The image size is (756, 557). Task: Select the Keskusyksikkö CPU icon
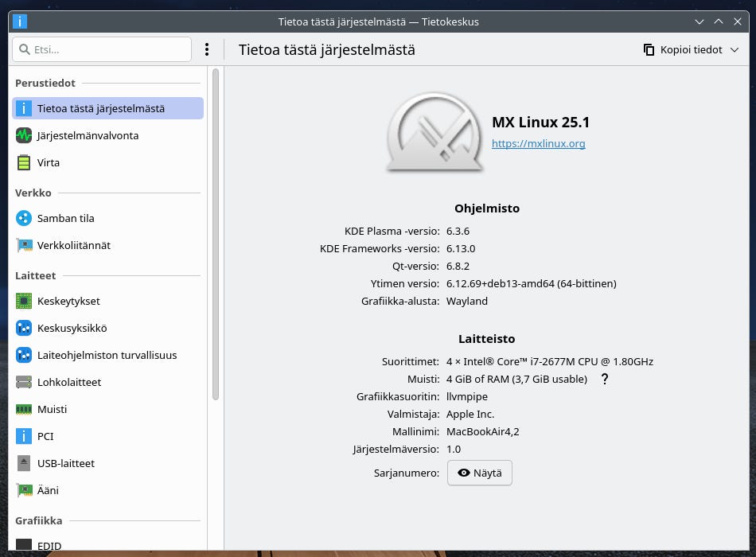coord(24,328)
